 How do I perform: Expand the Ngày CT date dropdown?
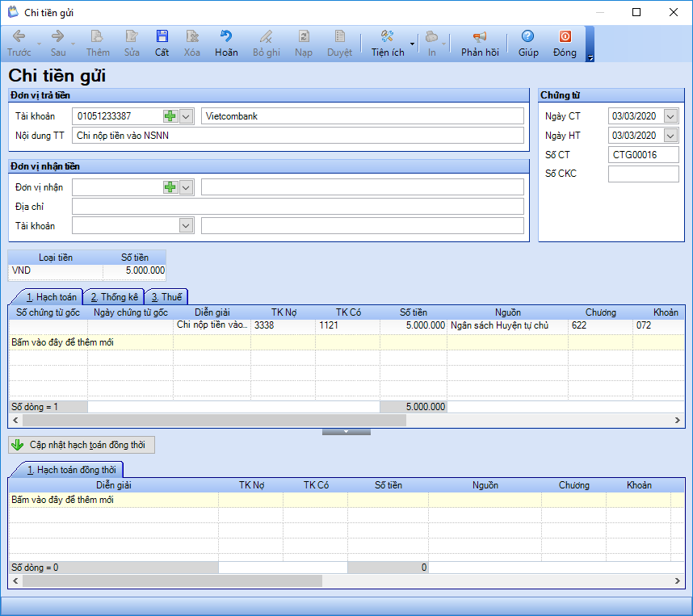point(670,116)
